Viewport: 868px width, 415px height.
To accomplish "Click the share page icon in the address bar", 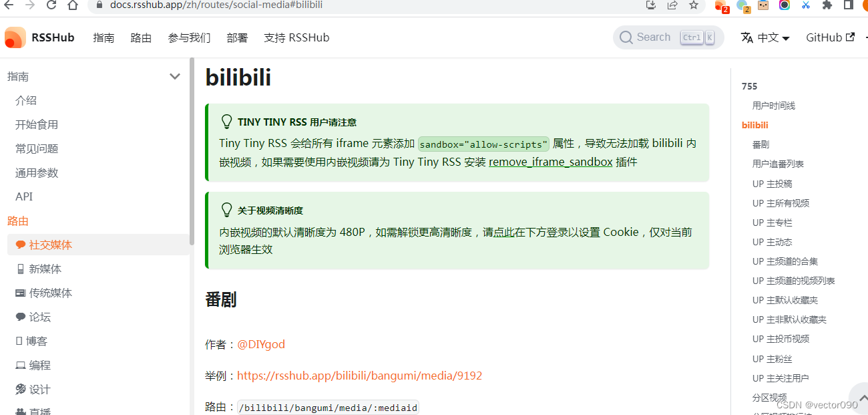I will click(x=672, y=5).
